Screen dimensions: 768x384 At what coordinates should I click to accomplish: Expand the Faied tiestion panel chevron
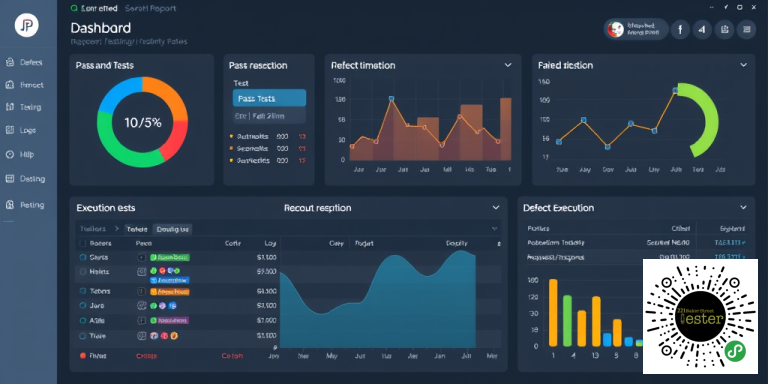pyautogui.click(x=744, y=65)
